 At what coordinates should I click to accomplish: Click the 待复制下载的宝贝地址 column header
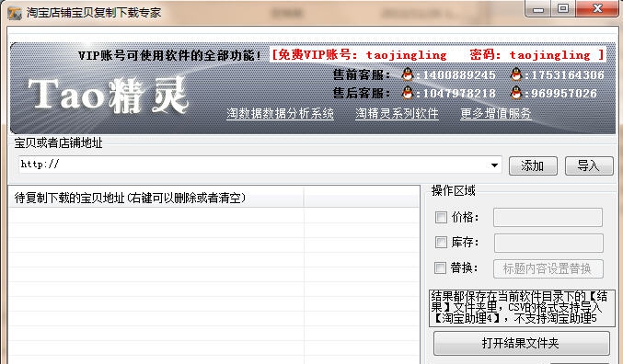point(156,198)
